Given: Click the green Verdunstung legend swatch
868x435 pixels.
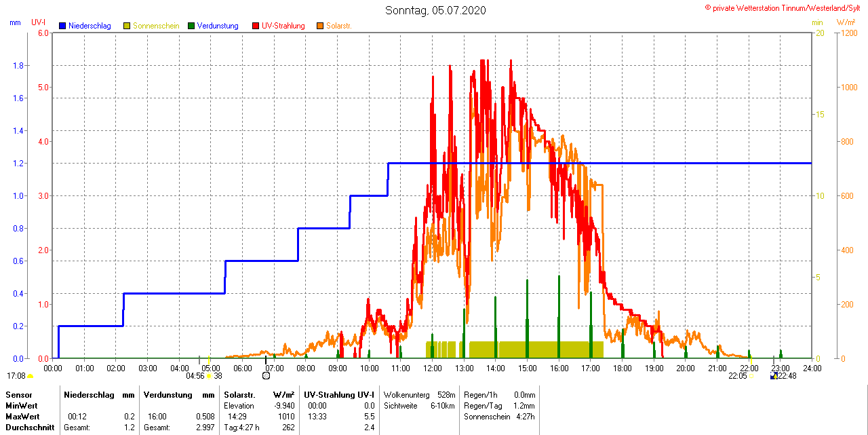Looking at the screenshot, I should click(191, 26).
